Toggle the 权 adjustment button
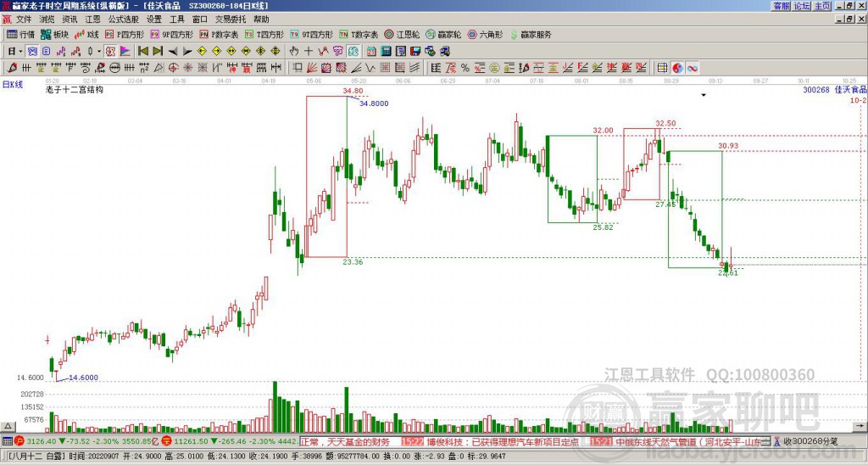 [110, 52]
